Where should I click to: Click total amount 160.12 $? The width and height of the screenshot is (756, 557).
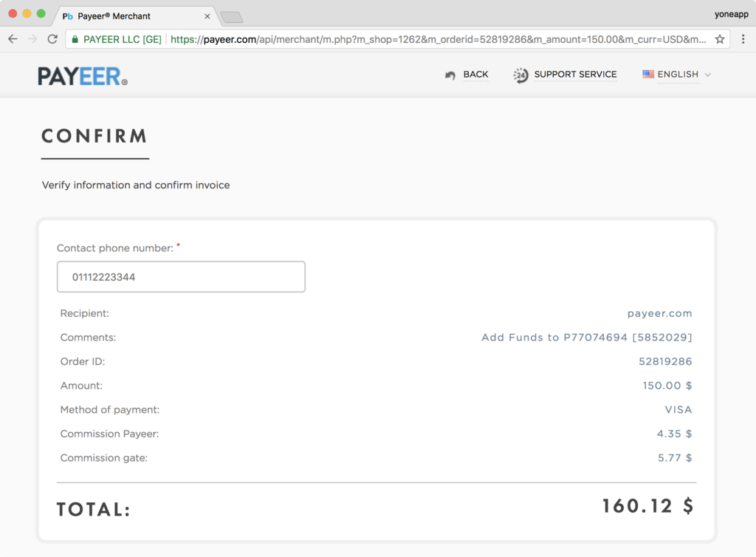[648, 506]
